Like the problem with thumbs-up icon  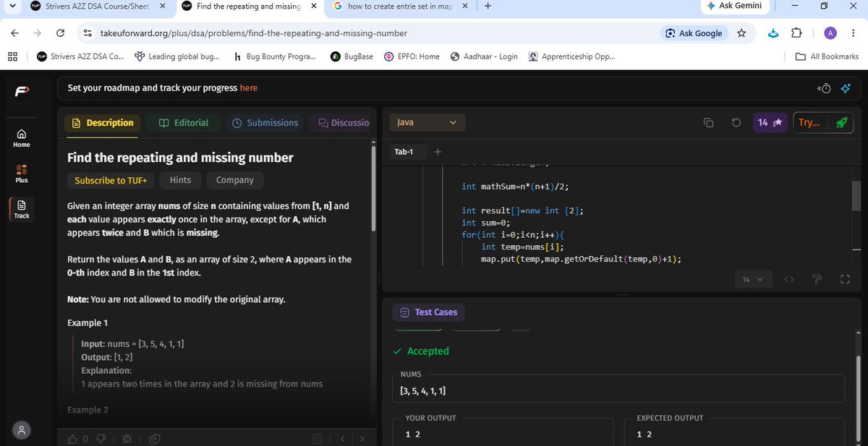72,439
